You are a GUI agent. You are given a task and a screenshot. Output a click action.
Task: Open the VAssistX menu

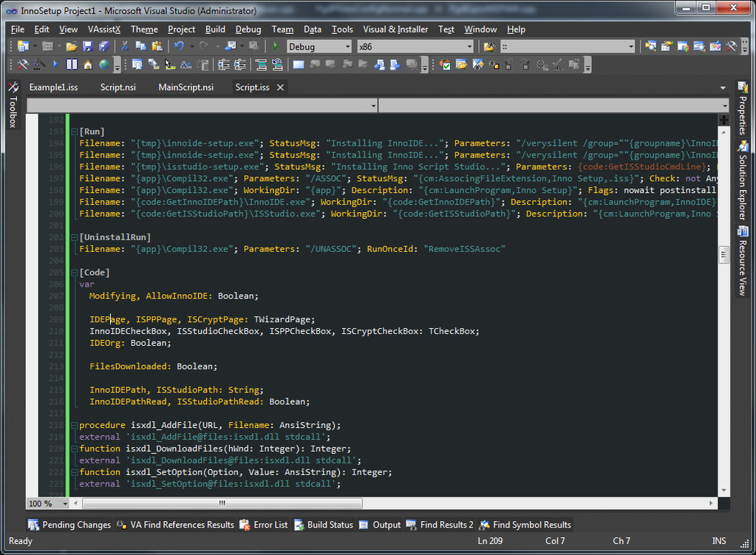pyautogui.click(x=104, y=30)
